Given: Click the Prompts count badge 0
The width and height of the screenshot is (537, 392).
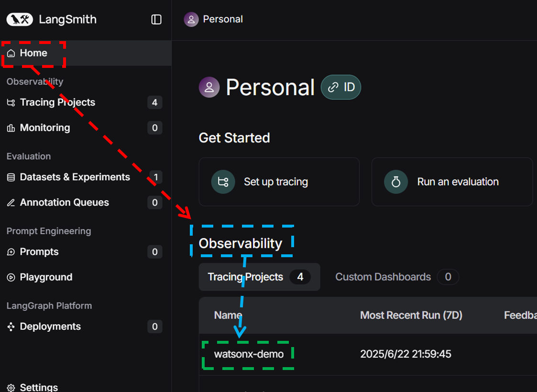Looking at the screenshot, I should pos(155,252).
